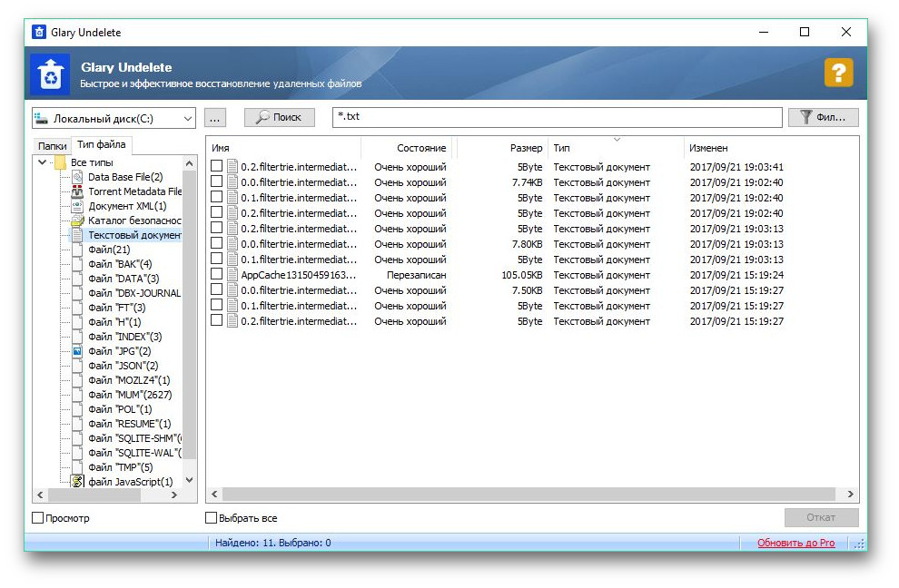The height and width of the screenshot is (588, 899).
Task: Click the Документ XML file icon
Action: click(77, 206)
